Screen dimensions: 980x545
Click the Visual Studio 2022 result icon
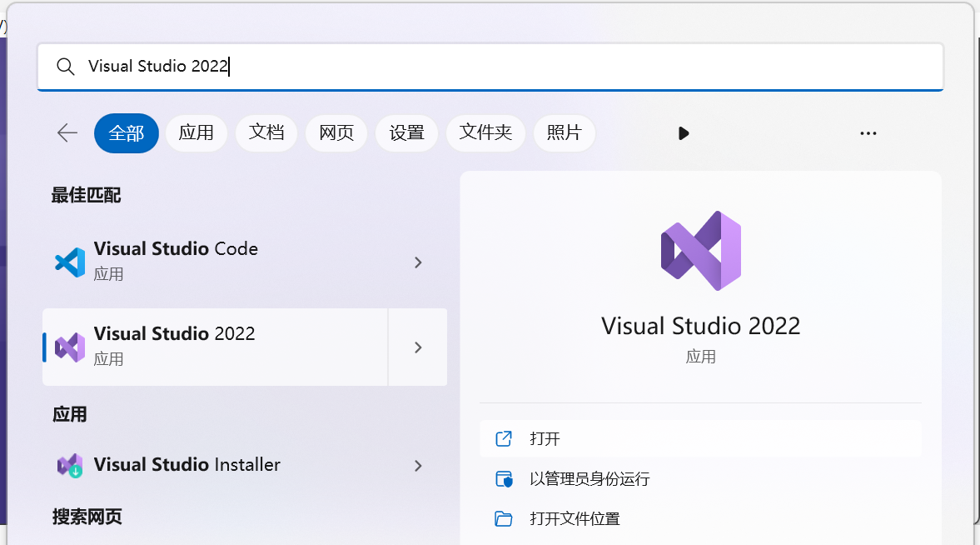point(70,347)
